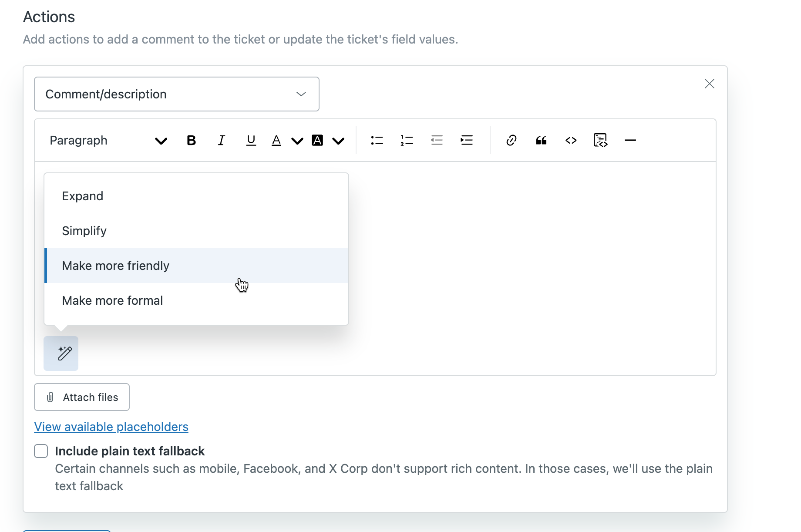Screen dimensions: 801x532
Task: Insert a bulleted list
Action: pos(377,140)
